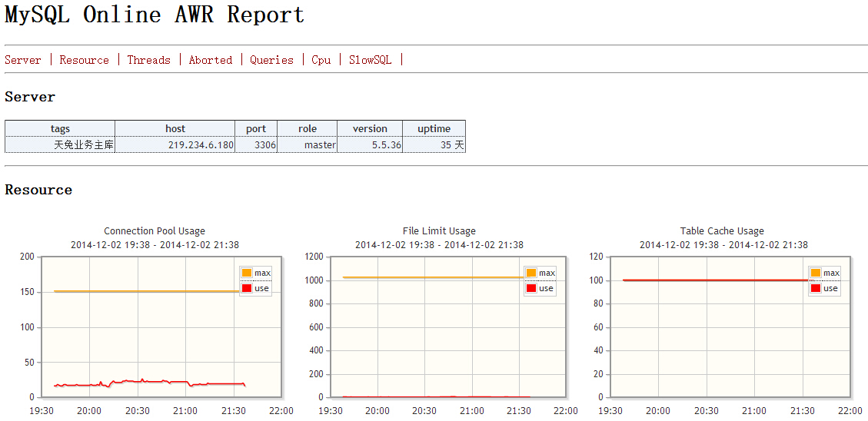The image size is (868, 421).
Task: Go to the Threads section link
Action: (x=149, y=60)
